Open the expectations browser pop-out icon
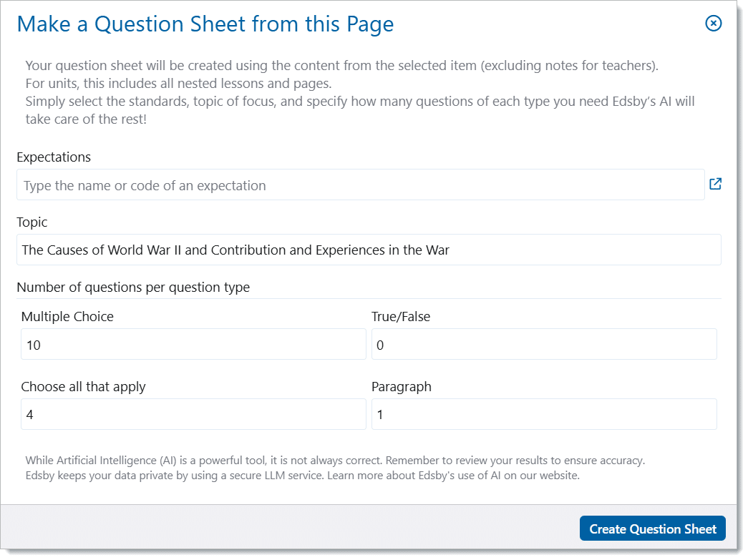 715,185
